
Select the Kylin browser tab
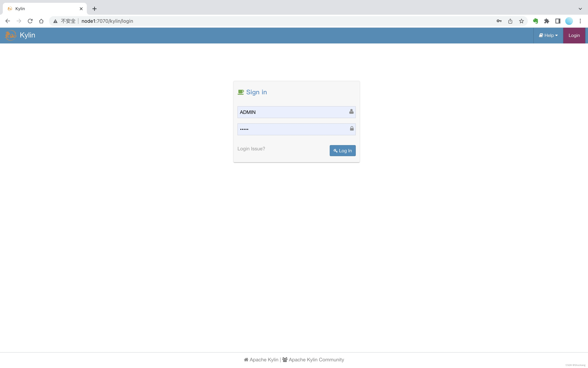(x=45, y=9)
